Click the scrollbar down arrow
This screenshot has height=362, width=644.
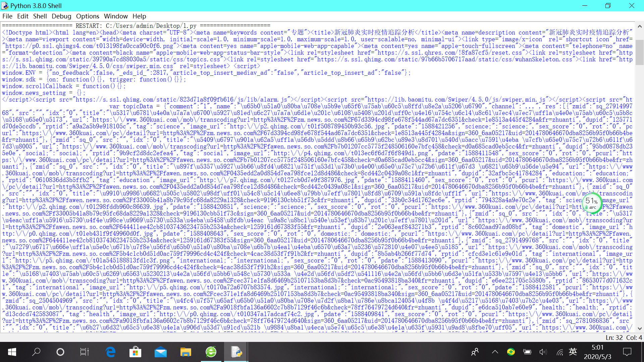coord(640,329)
